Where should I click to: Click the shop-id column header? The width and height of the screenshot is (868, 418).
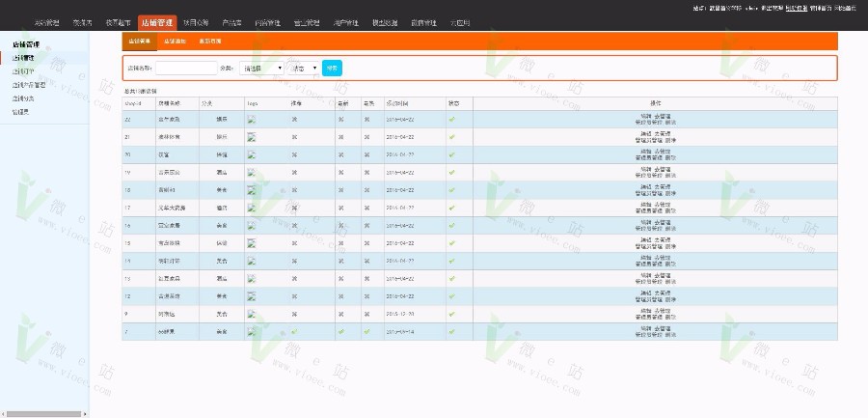coord(139,103)
